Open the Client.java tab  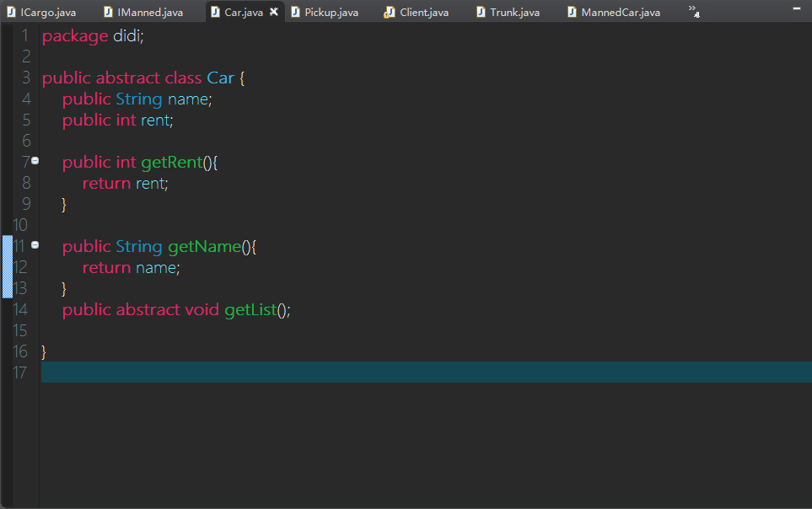pyautogui.click(x=424, y=13)
